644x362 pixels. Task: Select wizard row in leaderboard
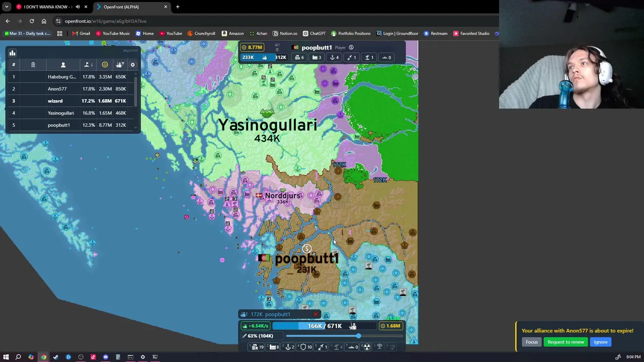coord(70,101)
